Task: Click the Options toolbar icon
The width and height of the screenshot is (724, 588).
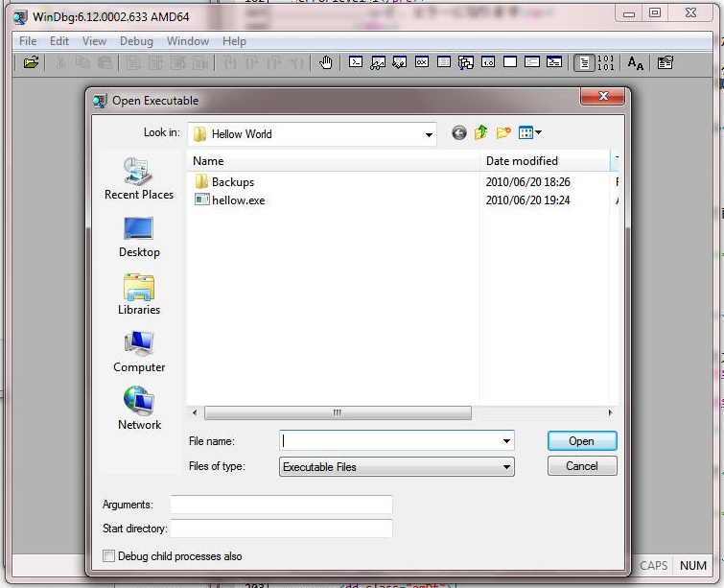Action: (x=665, y=62)
